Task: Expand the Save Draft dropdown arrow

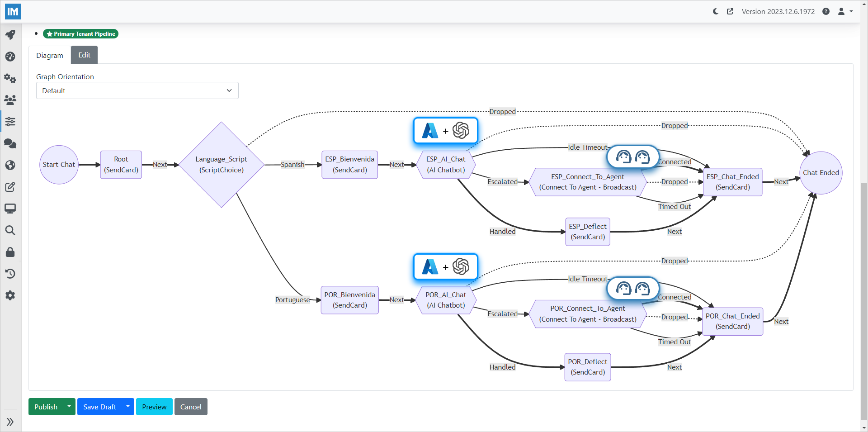Action: tap(127, 406)
